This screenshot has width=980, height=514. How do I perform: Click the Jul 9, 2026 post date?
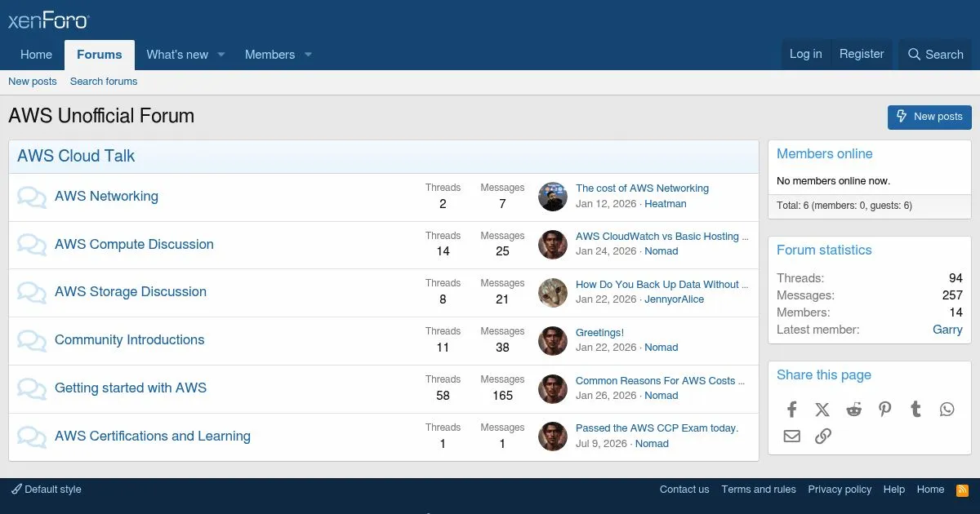(x=601, y=444)
